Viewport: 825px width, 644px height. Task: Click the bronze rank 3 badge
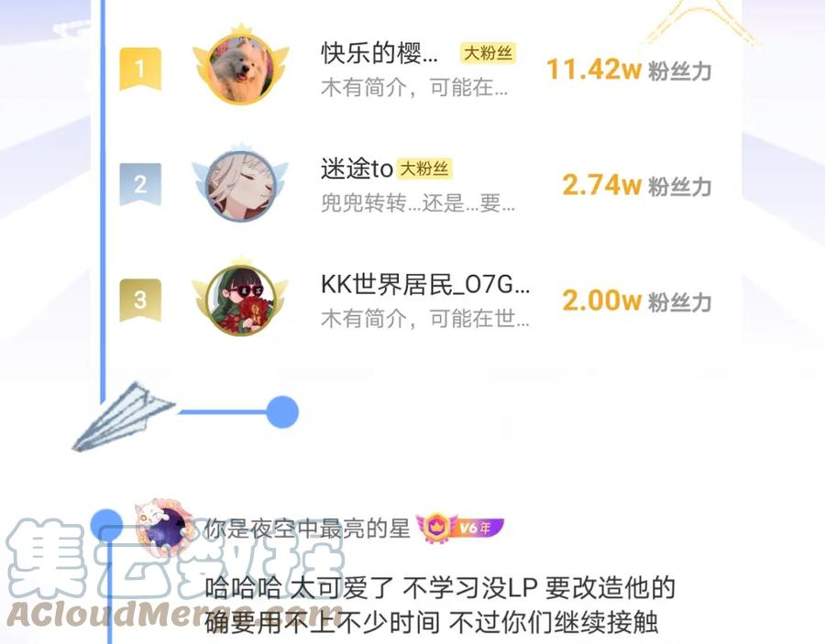click(140, 300)
